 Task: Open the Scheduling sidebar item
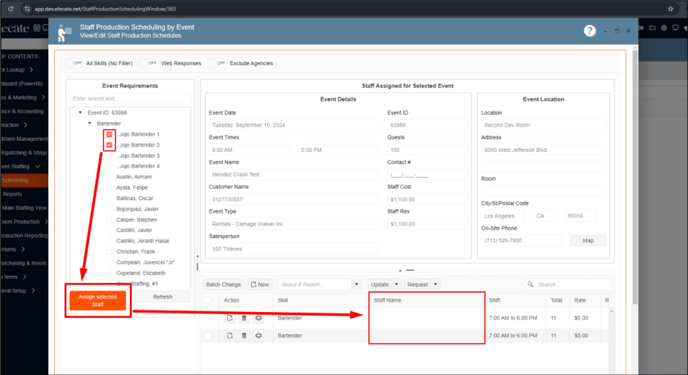pos(24,180)
